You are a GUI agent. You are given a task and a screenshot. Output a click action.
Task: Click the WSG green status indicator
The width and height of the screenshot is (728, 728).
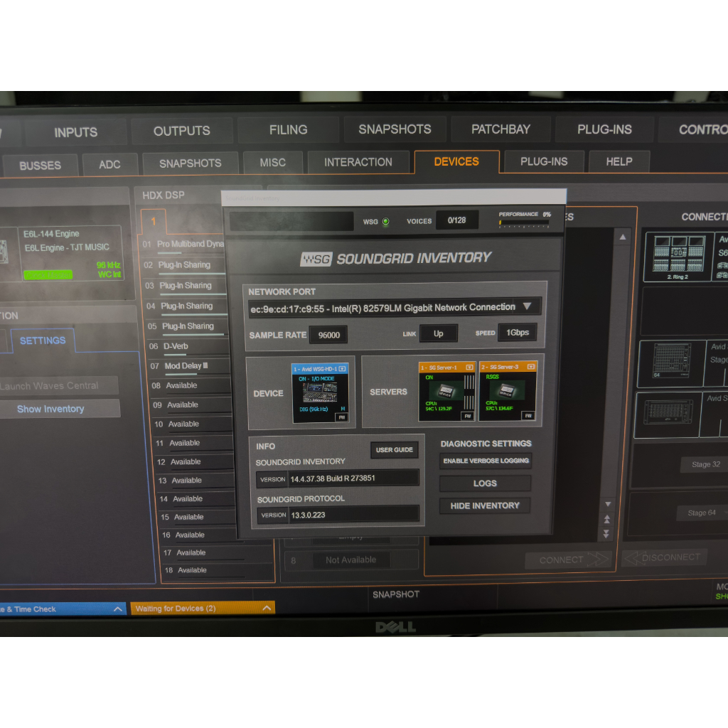tap(385, 222)
